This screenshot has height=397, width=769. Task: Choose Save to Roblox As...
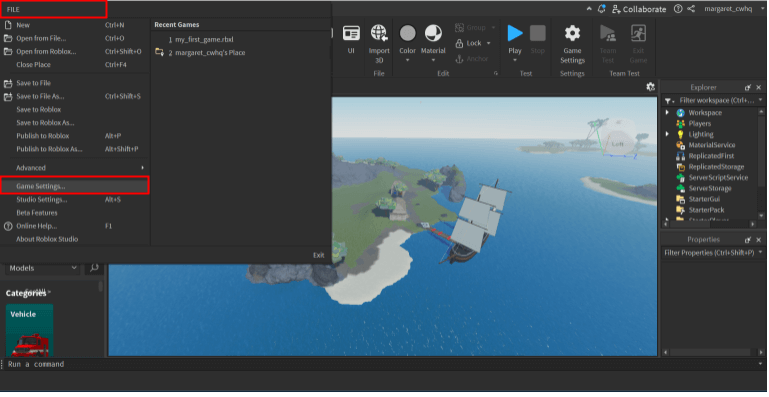[75, 123]
